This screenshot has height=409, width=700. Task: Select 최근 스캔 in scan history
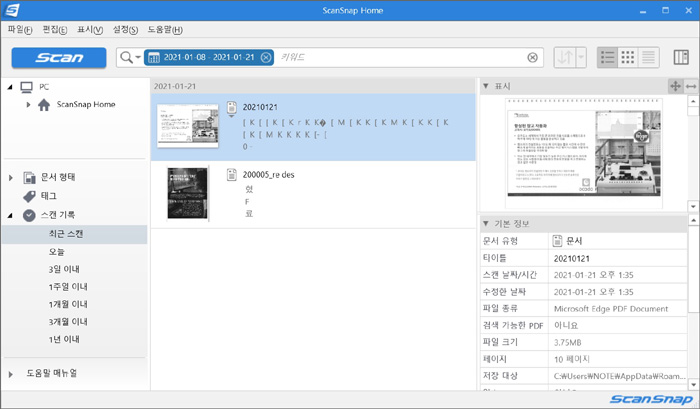pos(75,234)
